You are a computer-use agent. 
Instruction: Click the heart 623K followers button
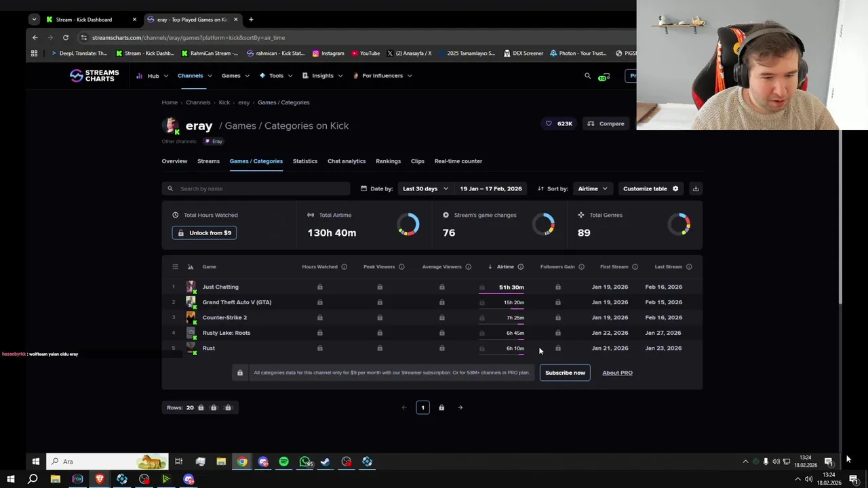click(x=559, y=123)
